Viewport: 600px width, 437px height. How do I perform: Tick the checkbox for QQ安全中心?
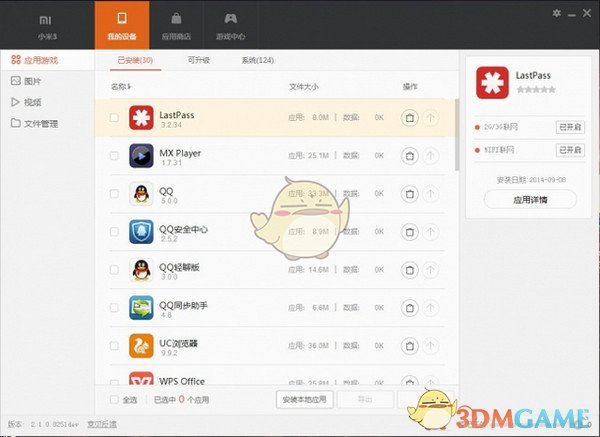click(114, 232)
